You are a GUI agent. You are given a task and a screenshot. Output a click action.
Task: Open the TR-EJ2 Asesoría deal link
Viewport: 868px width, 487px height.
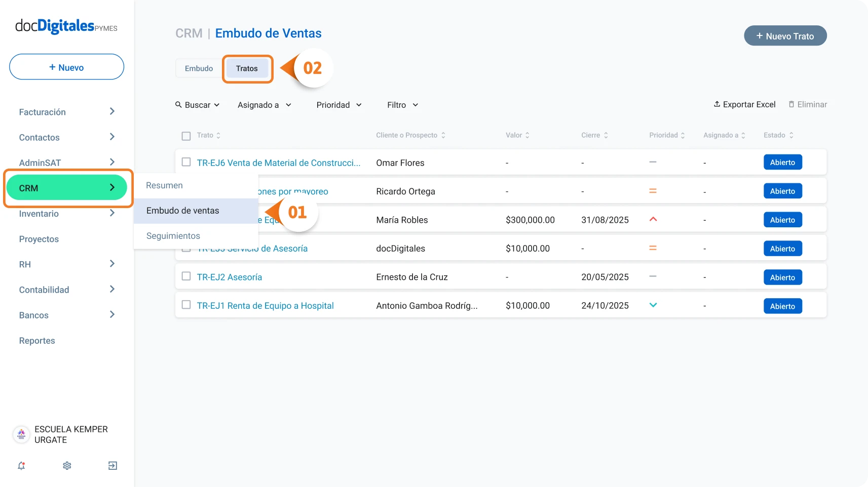[230, 277]
